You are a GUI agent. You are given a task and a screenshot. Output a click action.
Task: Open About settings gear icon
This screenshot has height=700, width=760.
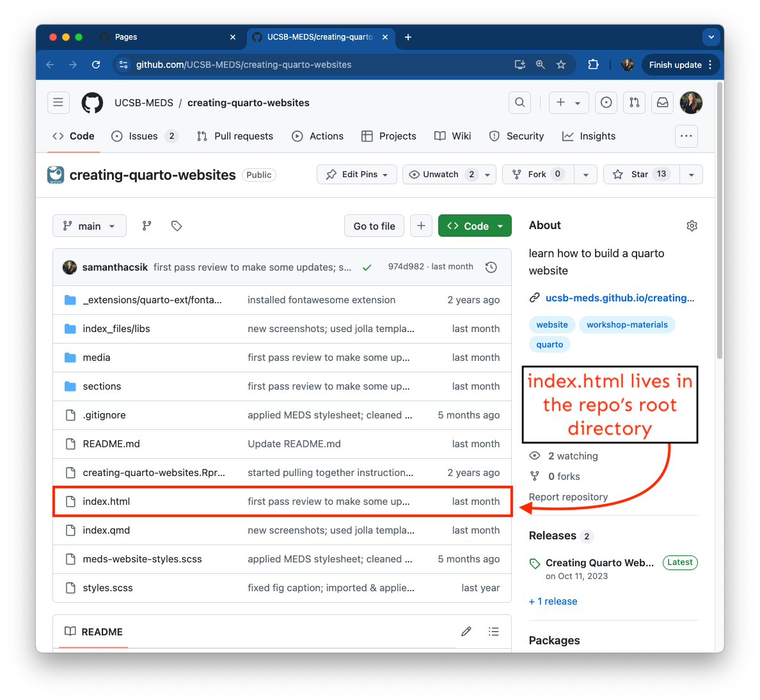click(x=692, y=226)
